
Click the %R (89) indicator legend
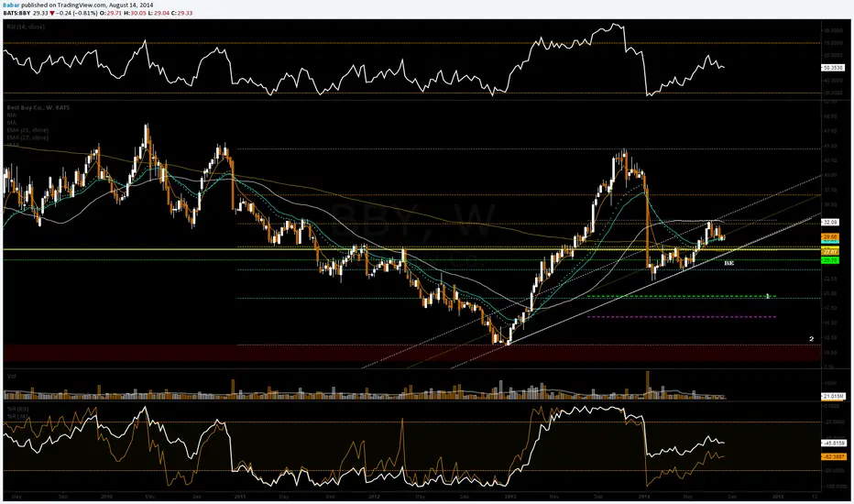tap(17, 409)
